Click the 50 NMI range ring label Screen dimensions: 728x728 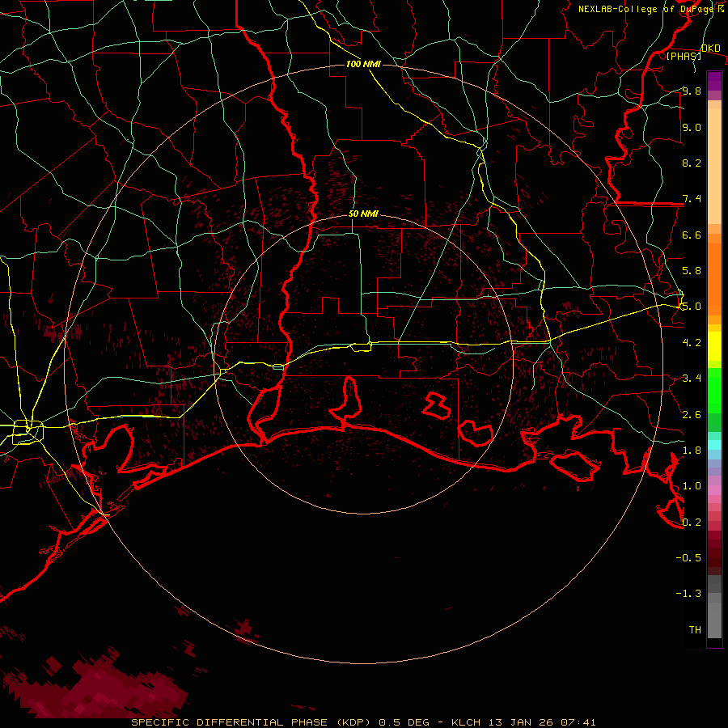click(x=363, y=214)
